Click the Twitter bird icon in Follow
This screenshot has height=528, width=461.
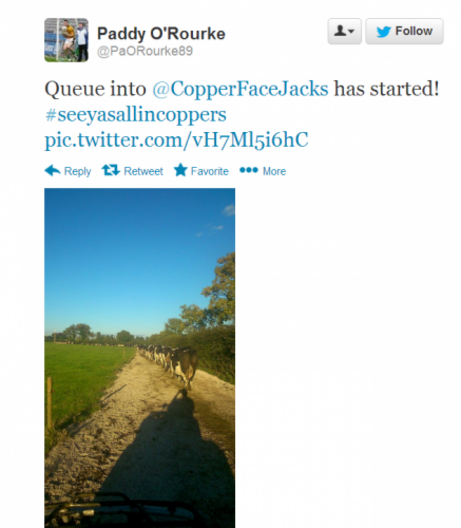point(383,32)
